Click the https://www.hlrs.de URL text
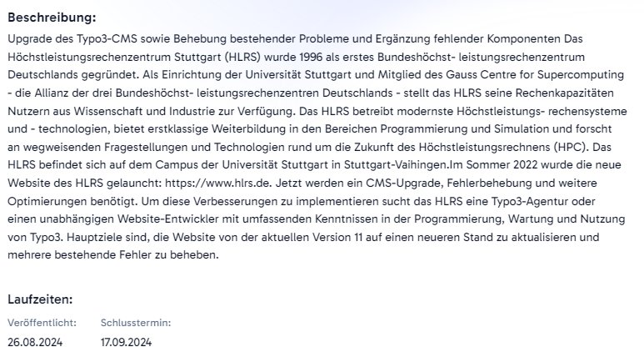Screen dimensions: 644x357 [x=218, y=183]
